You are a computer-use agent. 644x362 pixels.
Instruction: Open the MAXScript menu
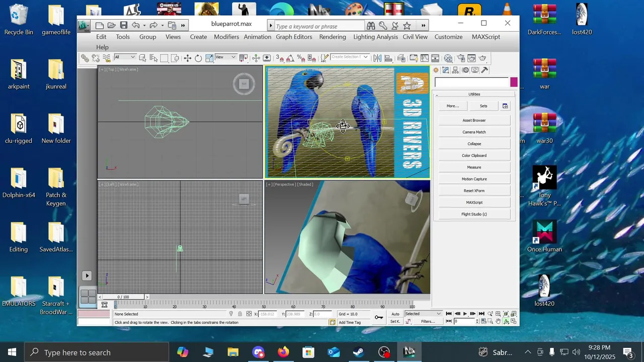[486, 37]
